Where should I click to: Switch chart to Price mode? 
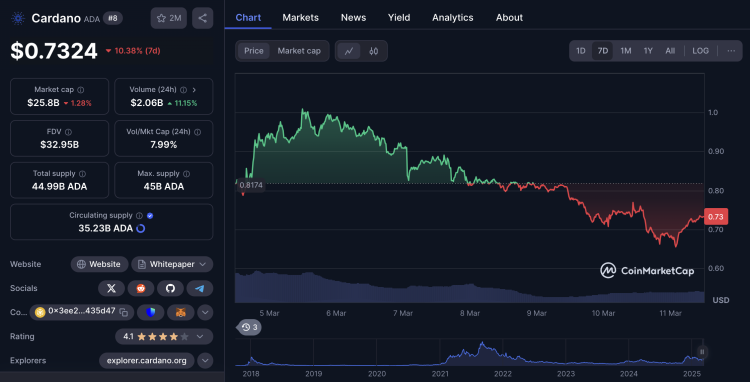pos(254,51)
